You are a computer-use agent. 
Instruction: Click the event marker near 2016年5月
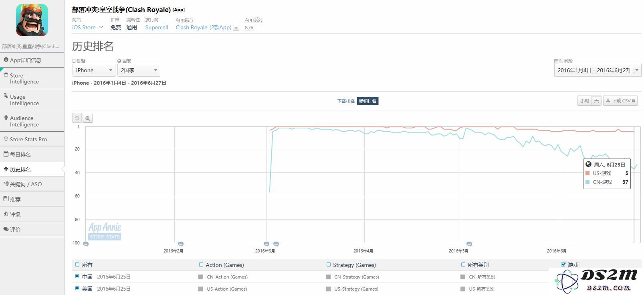pyautogui.click(x=469, y=244)
